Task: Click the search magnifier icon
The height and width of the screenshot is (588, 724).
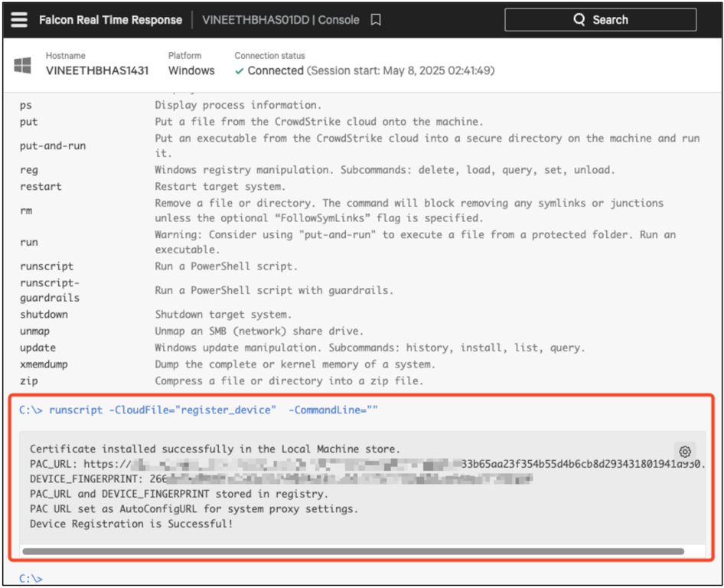Action: pyautogui.click(x=579, y=19)
